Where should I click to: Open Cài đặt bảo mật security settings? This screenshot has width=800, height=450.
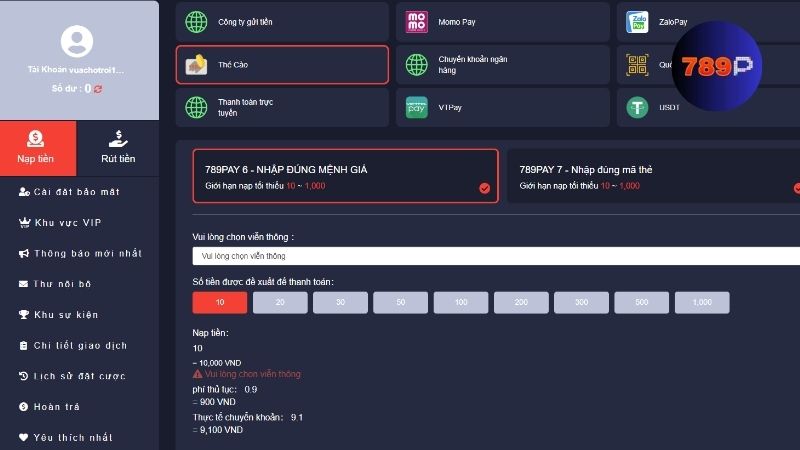tap(77, 192)
